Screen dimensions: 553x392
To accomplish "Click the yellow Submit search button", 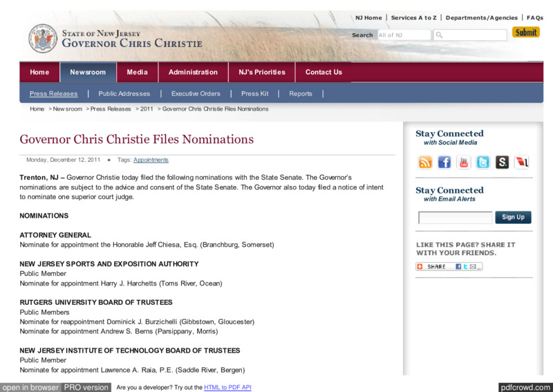I will (526, 32).
